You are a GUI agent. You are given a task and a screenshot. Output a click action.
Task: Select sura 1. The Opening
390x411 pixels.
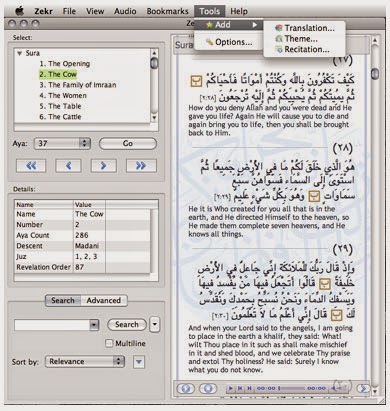[65, 64]
